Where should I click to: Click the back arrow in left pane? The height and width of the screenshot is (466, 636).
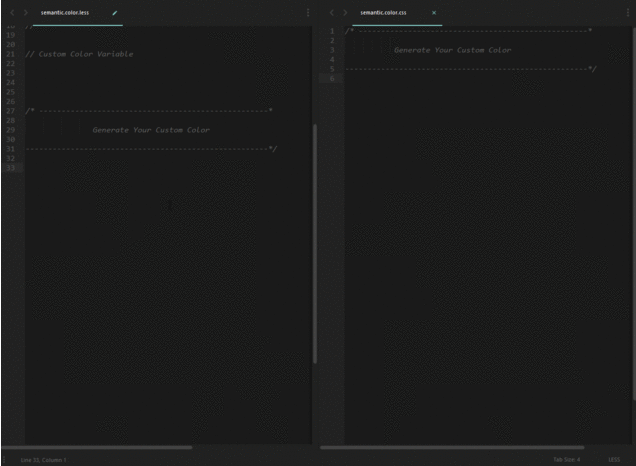point(12,13)
